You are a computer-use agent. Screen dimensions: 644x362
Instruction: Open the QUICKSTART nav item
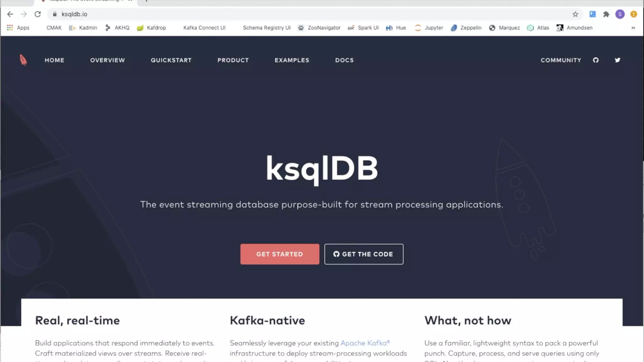point(171,60)
